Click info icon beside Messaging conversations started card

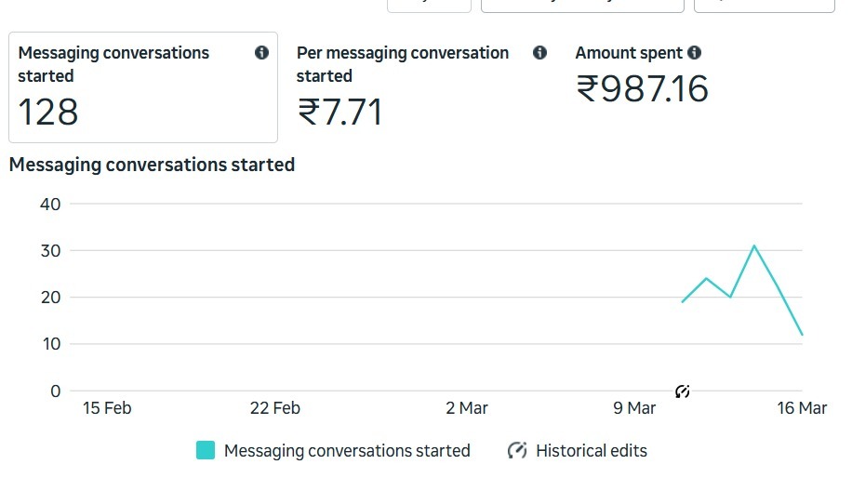click(x=261, y=53)
